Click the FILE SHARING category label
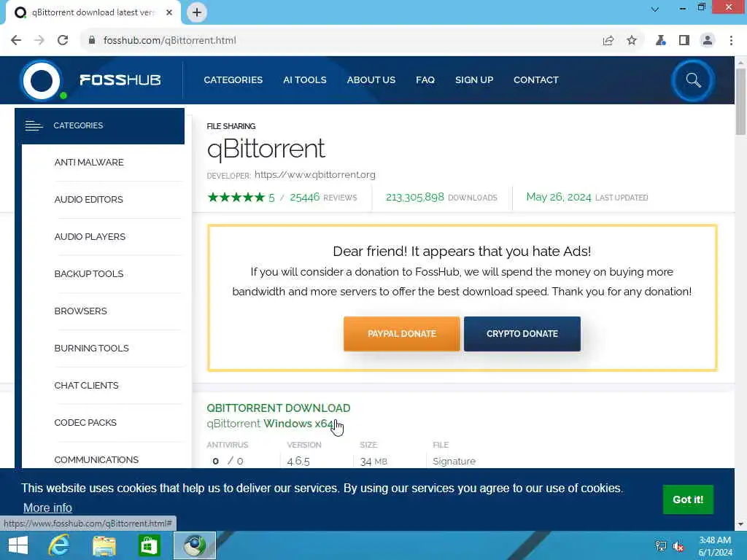The height and width of the screenshot is (560, 747). 231,126
